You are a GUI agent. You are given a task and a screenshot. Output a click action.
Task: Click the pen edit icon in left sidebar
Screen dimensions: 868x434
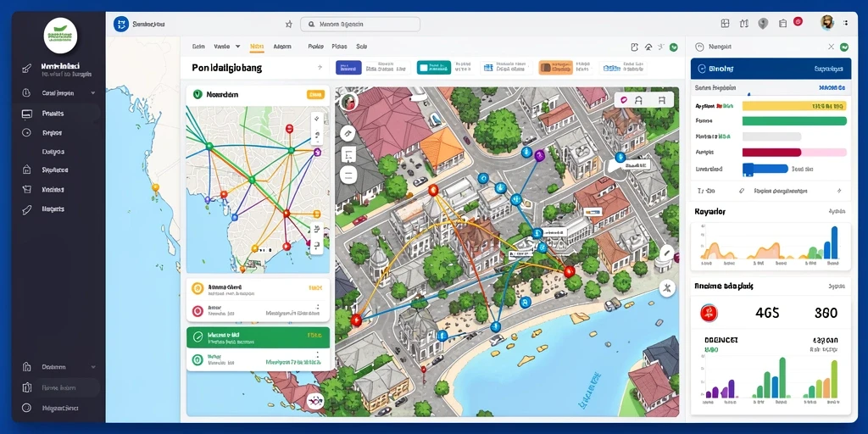coord(26,70)
